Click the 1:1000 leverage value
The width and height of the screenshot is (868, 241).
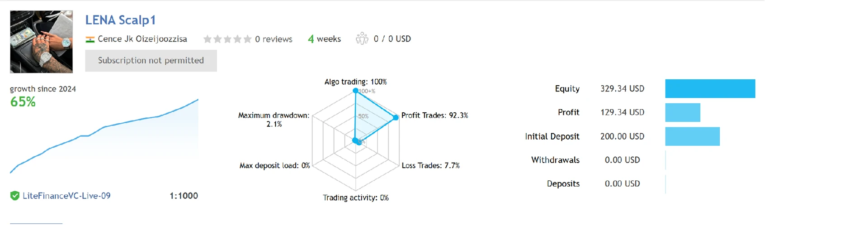point(184,196)
